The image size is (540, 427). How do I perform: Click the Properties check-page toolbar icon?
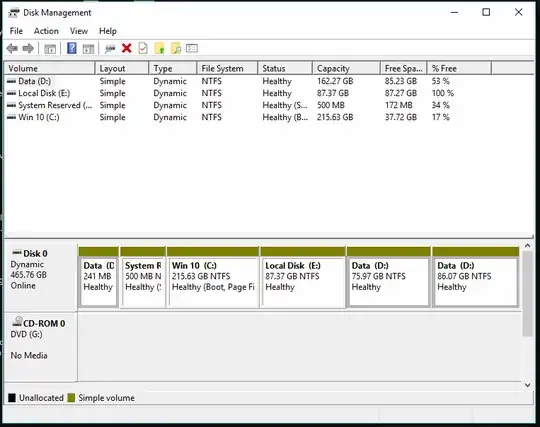pyautogui.click(x=143, y=49)
